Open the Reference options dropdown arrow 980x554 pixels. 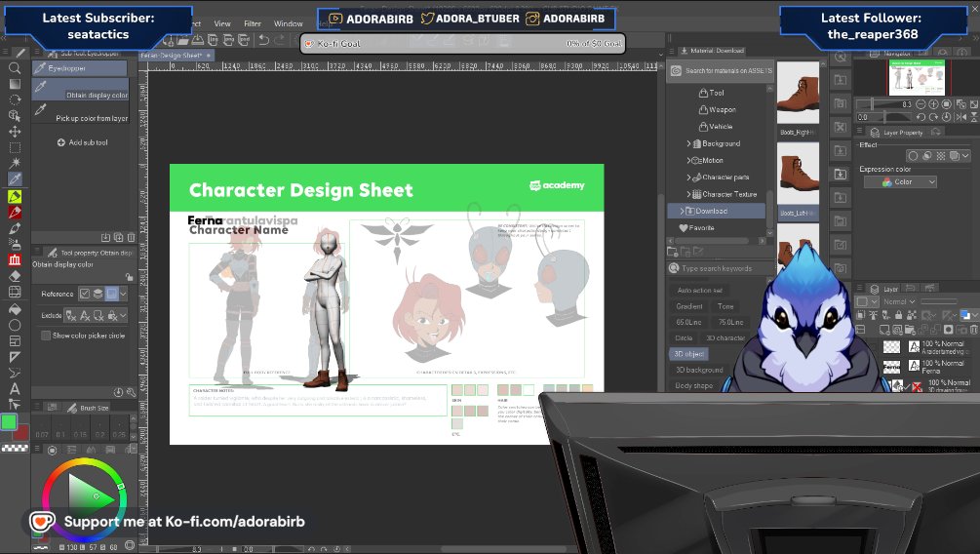coord(124,294)
